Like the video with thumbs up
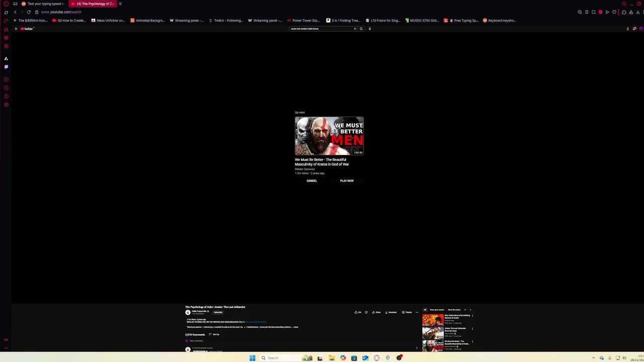 point(358,312)
